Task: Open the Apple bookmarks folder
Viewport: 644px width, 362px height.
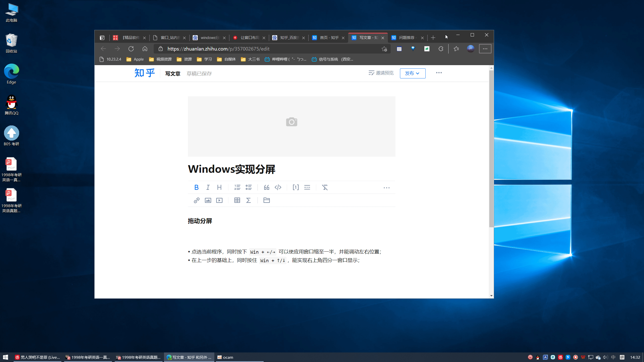Action: click(x=135, y=59)
